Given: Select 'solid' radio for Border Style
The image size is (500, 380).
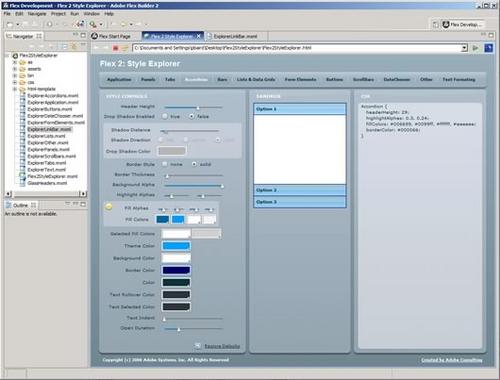Looking at the screenshot, I should (194, 164).
